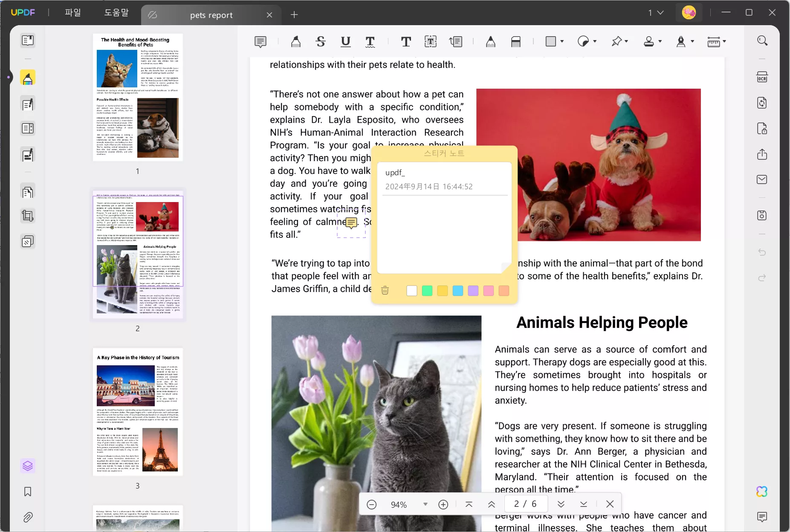
Task: Select the text box tool
Action: coord(431,41)
